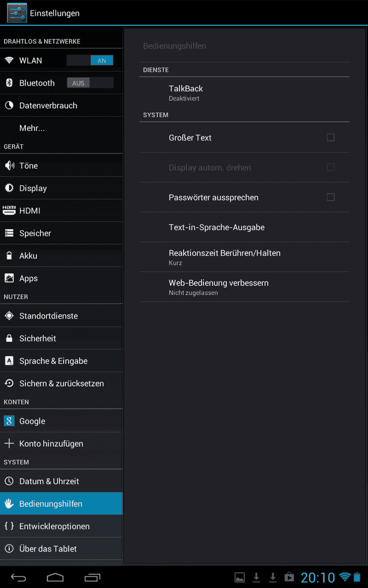Enable the Großer Text checkbox
Image resolution: width=368 pixels, height=588 pixels.
pos(330,137)
